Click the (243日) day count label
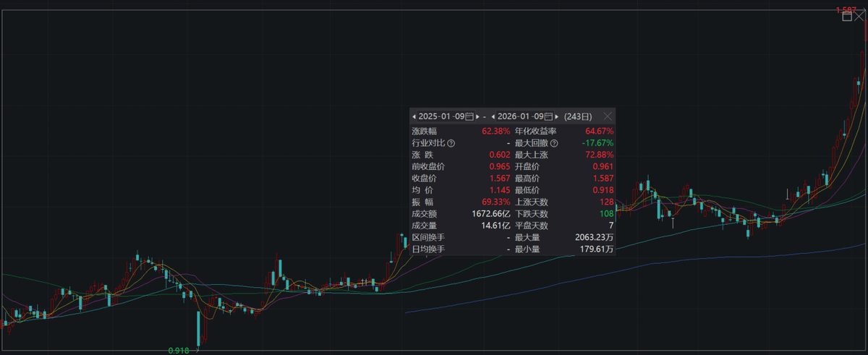 coord(577,116)
